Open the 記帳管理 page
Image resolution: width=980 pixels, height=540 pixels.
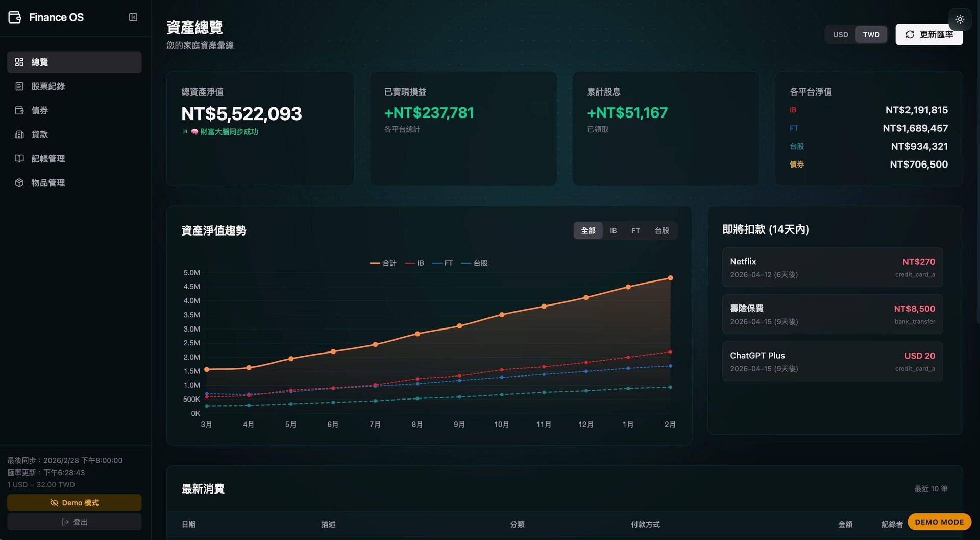pos(48,158)
